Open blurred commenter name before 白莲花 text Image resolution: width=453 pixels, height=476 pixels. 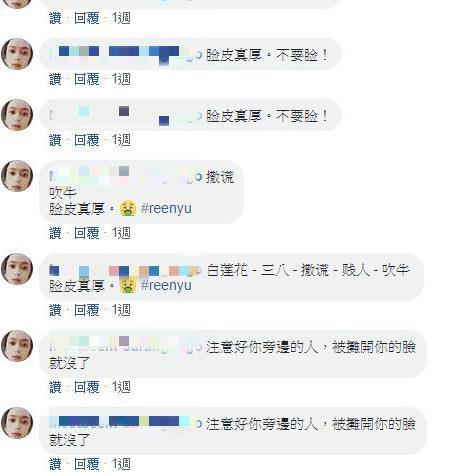pyautogui.click(x=125, y=271)
